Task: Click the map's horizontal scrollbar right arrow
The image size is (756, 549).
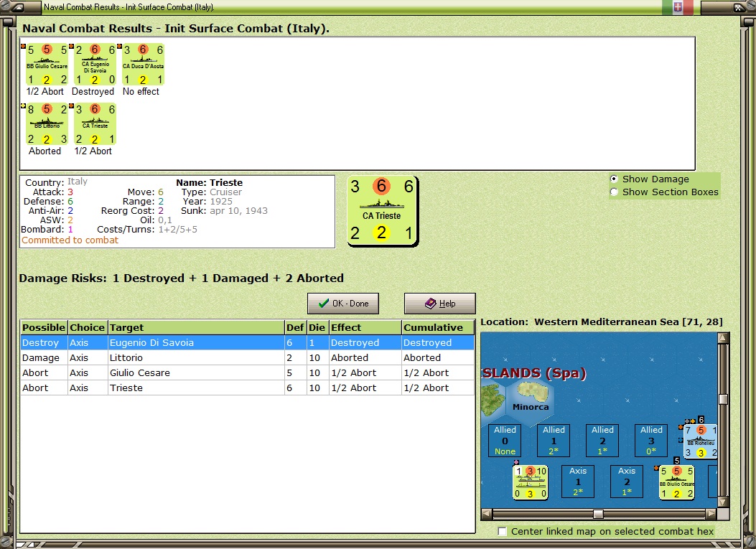Action: [x=711, y=514]
